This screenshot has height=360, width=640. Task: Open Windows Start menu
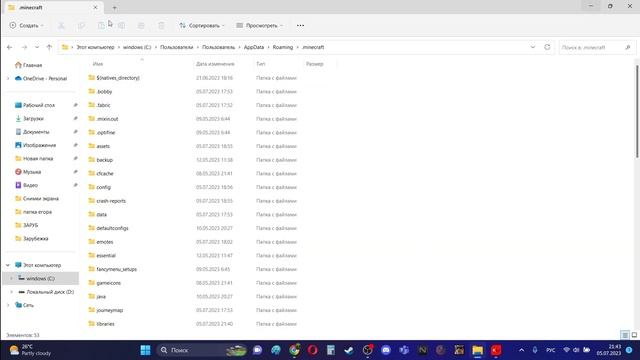point(145,350)
